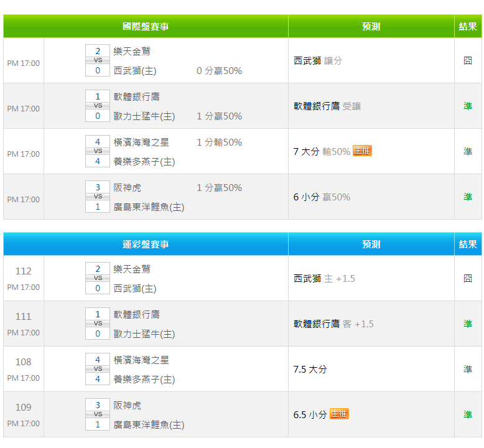This screenshot has height=448, width=484.
Task: Click the 6 小分 贏50% prediction
Action: pyautogui.click(x=322, y=197)
